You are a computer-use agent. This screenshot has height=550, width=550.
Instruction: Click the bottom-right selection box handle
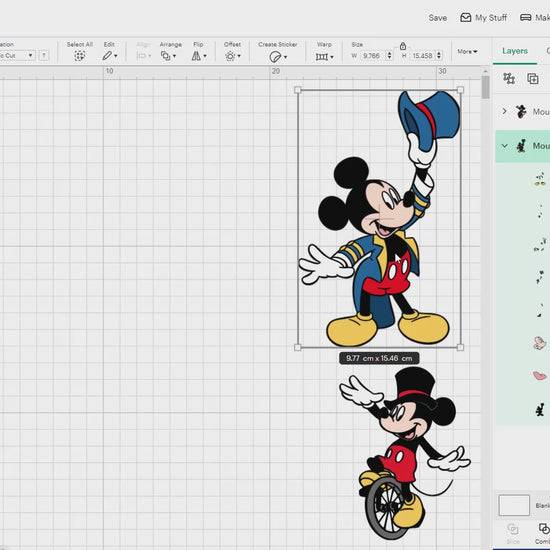pyautogui.click(x=461, y=347)
